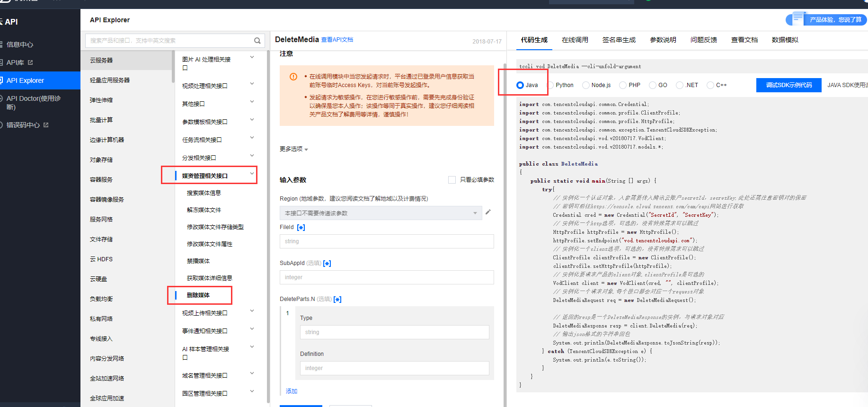Click the info icon next to DeleteParts.N

tap(337, 300)
